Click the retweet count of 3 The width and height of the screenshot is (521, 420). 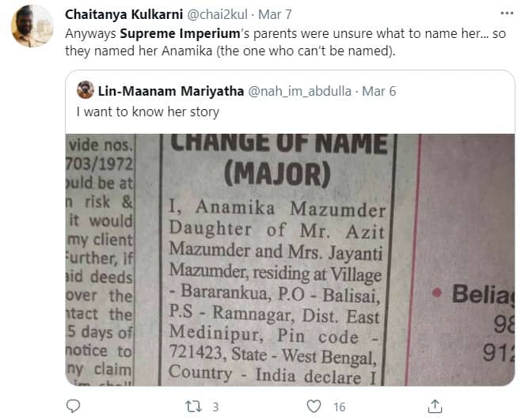click(214, 407)
